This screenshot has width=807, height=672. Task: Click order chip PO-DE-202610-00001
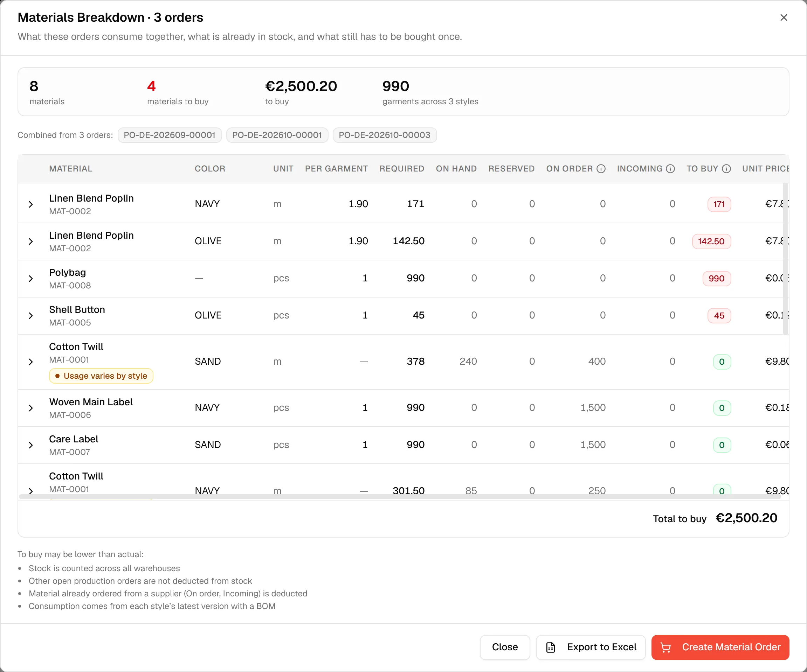point(277,135)
